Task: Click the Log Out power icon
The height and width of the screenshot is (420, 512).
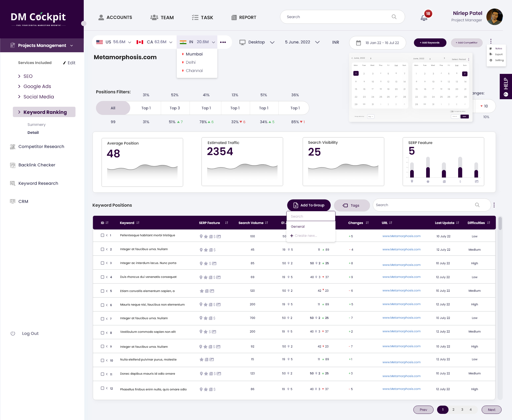Action: (x=13, y=333)
